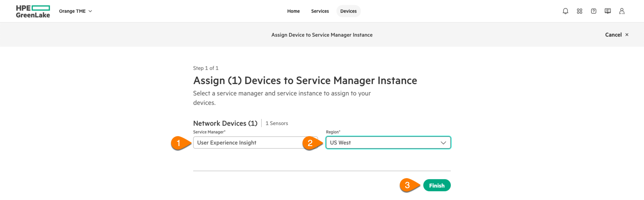Cancel the device assignment

(x=616, y=35)
